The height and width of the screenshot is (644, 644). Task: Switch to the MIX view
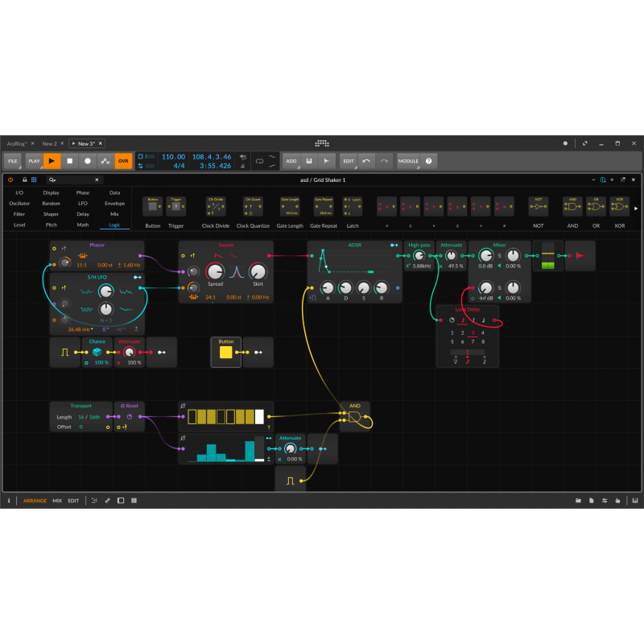pyautogui.click(x=57, y=501)
